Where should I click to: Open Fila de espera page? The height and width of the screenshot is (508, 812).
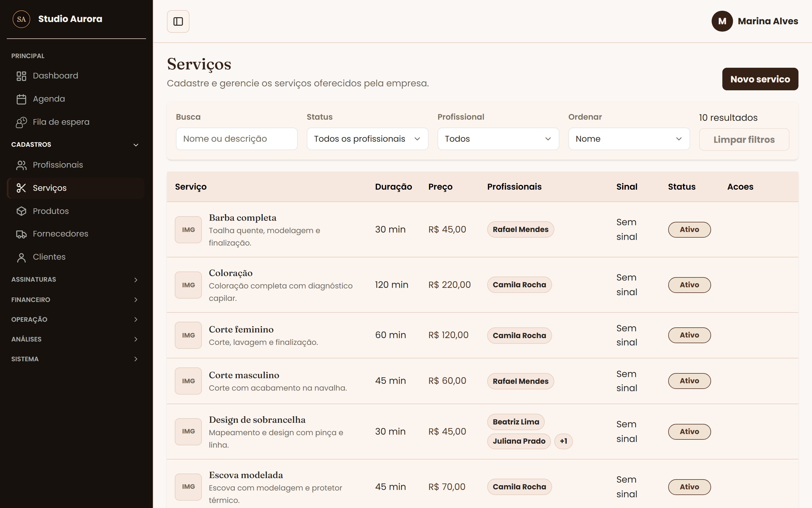click(x=76, y=122)
